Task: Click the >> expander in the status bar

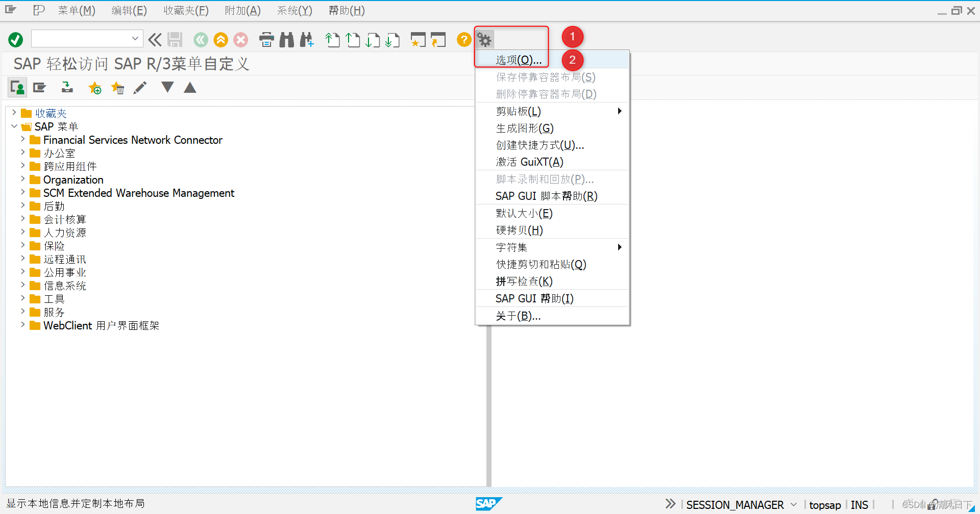Action: [670, 504]
